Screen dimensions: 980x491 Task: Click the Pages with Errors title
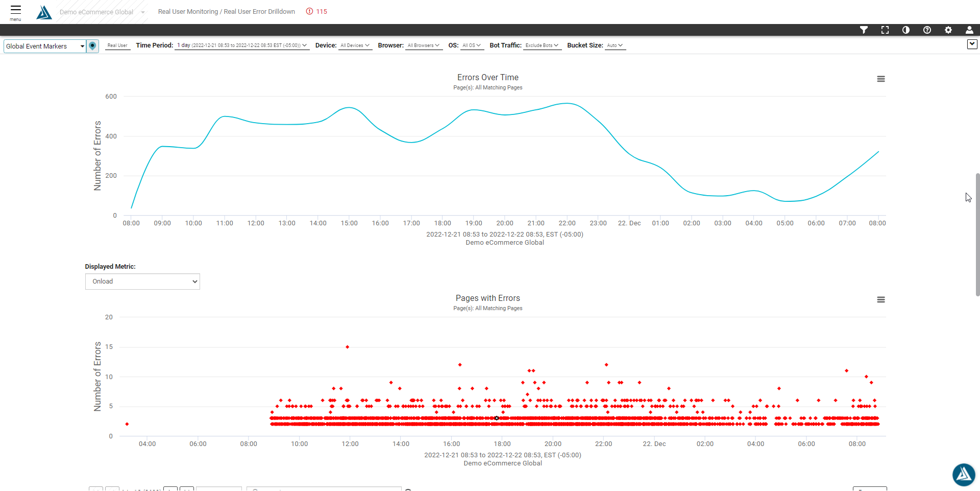point(488,298)
